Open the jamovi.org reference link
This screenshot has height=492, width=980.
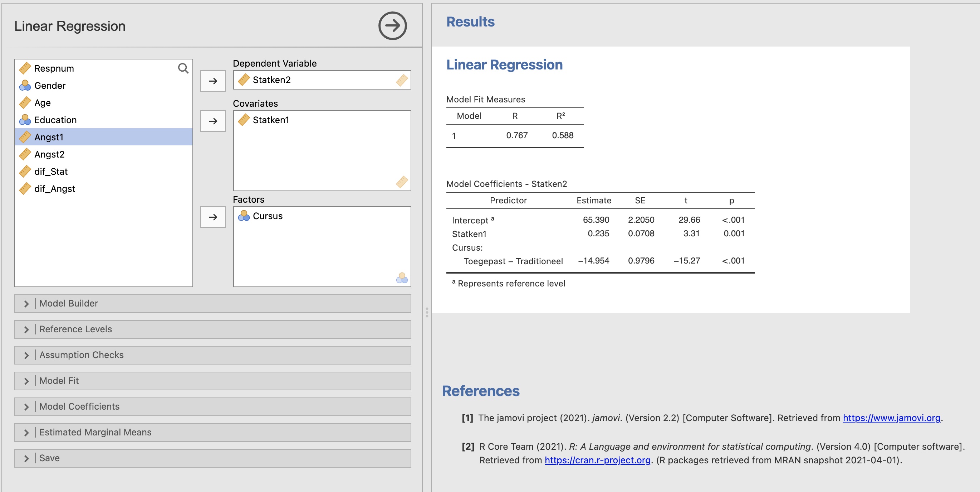[x=891, y=418]
